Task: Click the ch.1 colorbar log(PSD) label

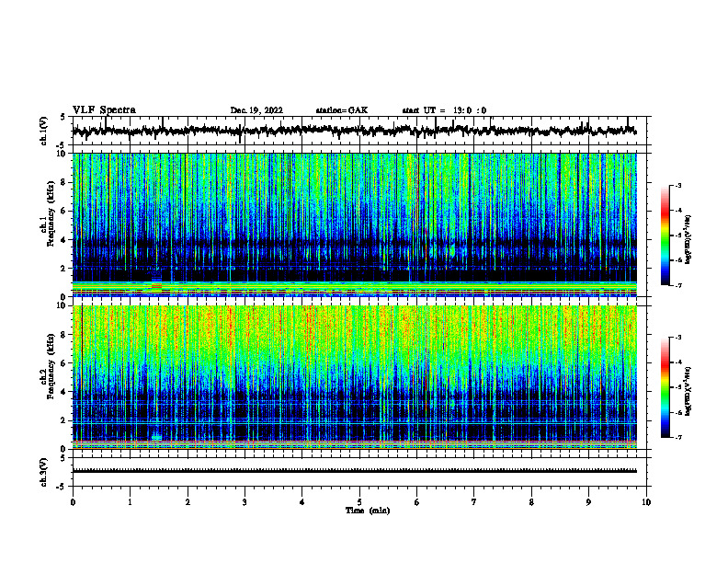Action: coord(688,239)
